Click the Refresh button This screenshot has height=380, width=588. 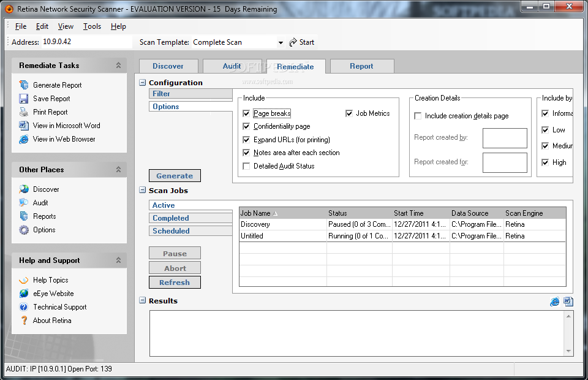pos(175,282)
